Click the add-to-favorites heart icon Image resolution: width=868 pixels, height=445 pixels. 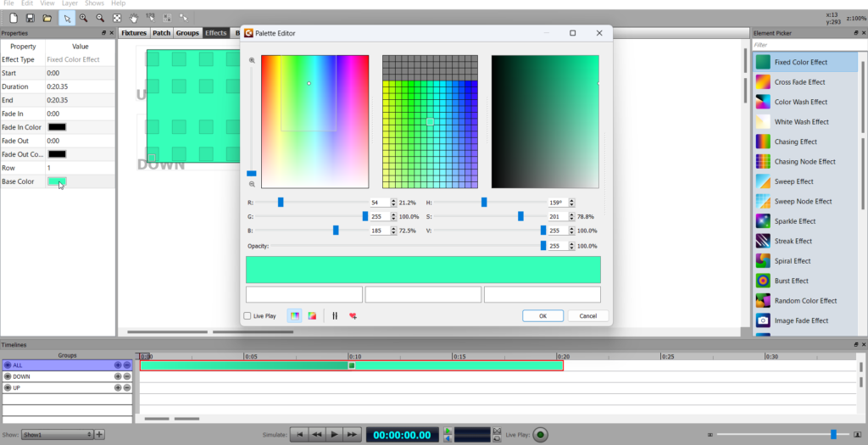[353, 316]
